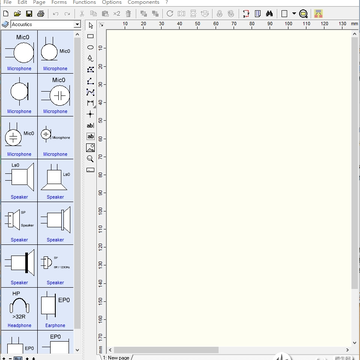The image size is (360, 360).
Task: Click the library scroll-up arrow
Action: [x=77, y=34]
